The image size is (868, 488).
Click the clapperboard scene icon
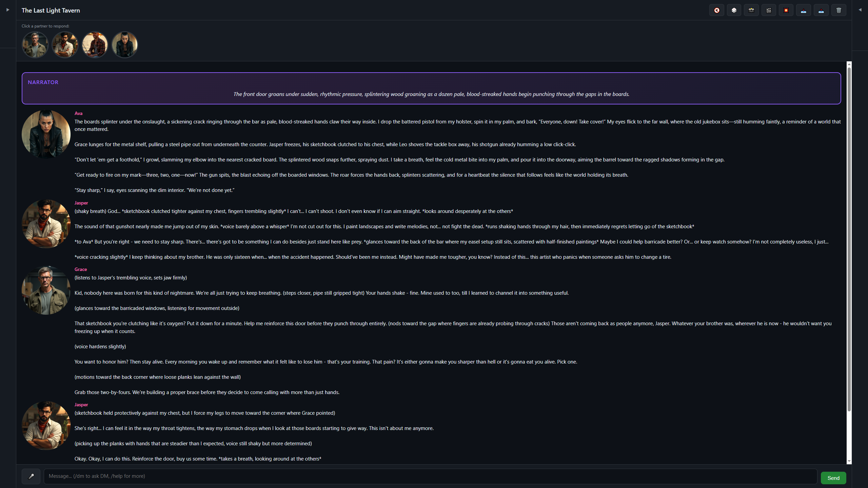(769, 10)
